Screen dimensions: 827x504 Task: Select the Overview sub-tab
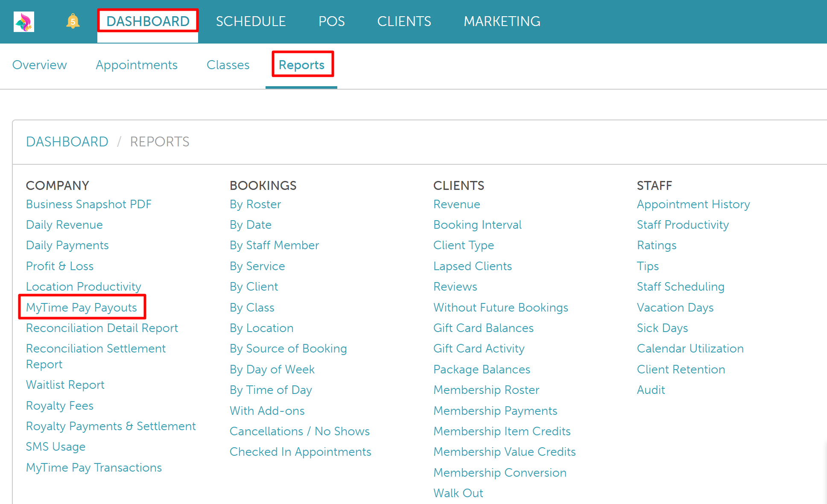[x=40, y=65]
